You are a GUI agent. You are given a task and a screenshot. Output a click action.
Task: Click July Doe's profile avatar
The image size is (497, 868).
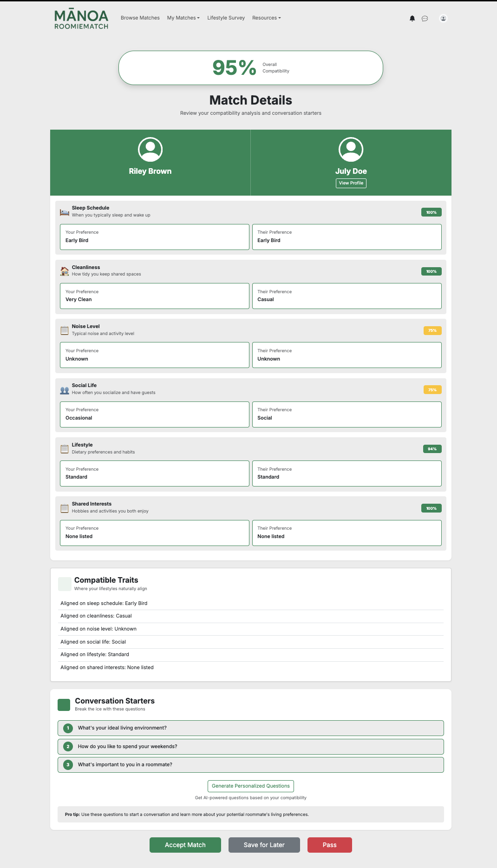351,149
